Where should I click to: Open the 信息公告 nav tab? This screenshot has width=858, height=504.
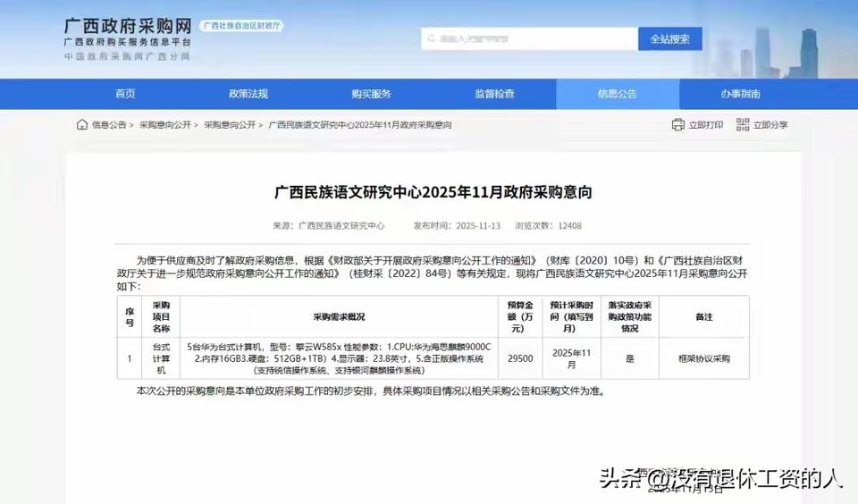pos(618,94)
